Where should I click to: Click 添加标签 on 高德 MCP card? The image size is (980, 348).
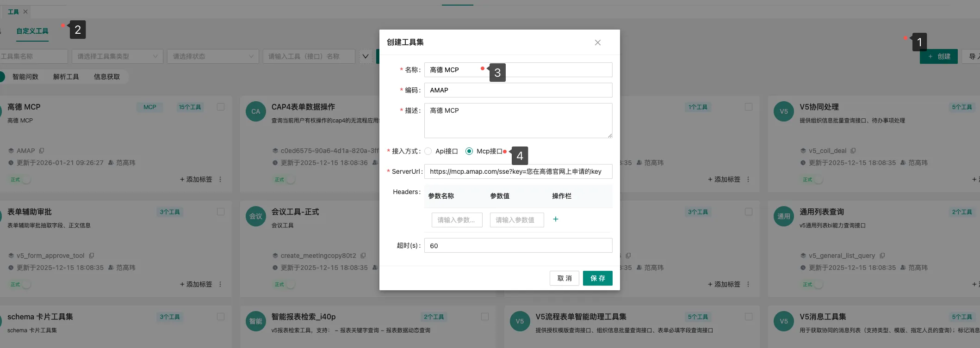point(196,179)
